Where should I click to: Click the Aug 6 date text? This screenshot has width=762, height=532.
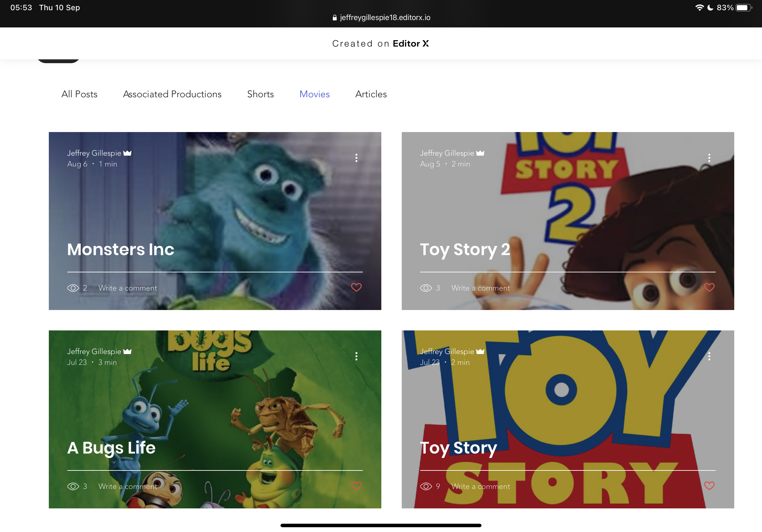coord(77,164)
